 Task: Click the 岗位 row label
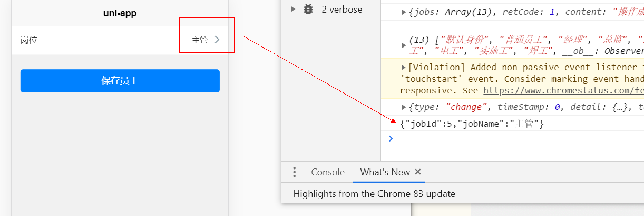pos(29,40)
